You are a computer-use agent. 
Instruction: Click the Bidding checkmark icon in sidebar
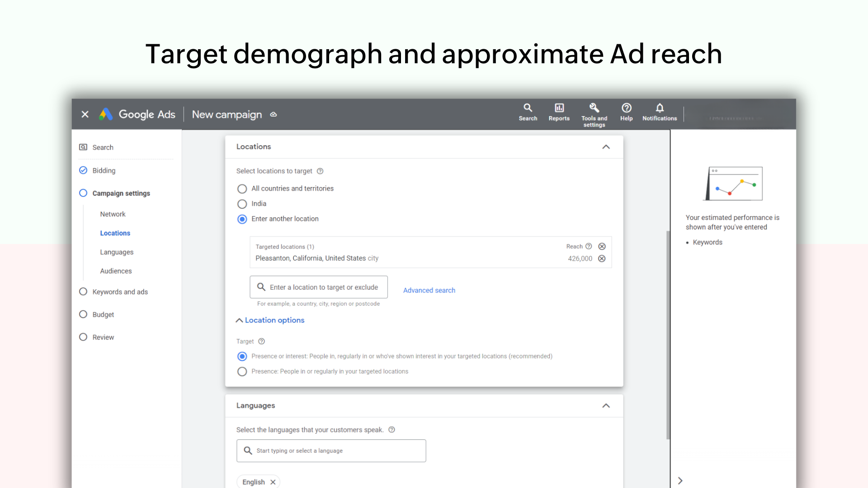(83, 170)
